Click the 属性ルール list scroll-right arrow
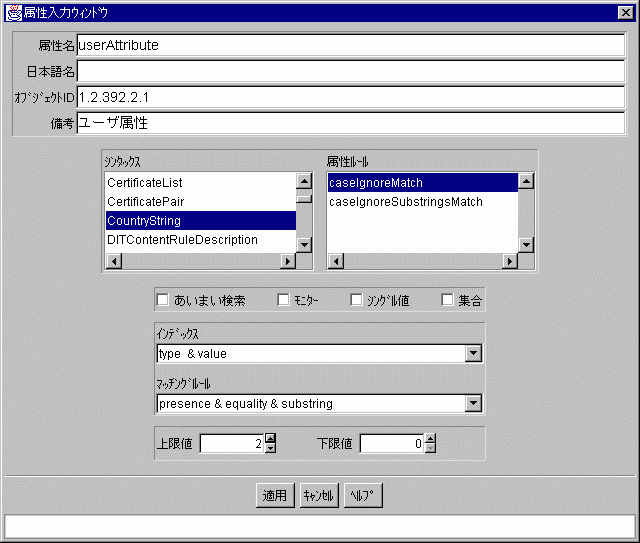 pos(510,261)
